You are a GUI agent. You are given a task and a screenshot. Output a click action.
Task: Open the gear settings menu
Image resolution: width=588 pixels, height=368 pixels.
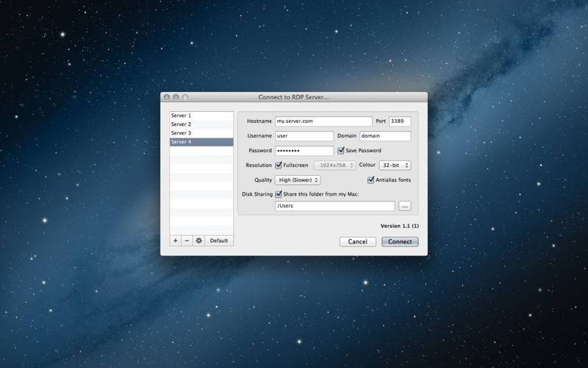coord(198,241)
